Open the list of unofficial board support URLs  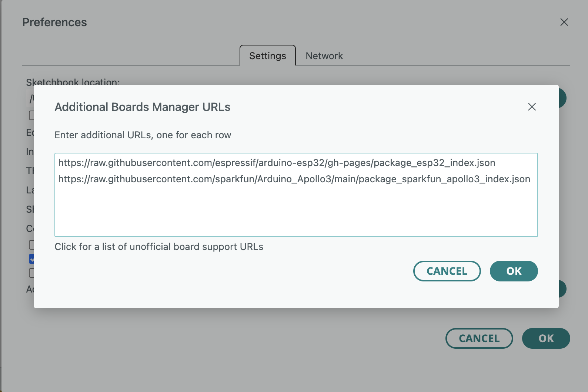[159, 247]
